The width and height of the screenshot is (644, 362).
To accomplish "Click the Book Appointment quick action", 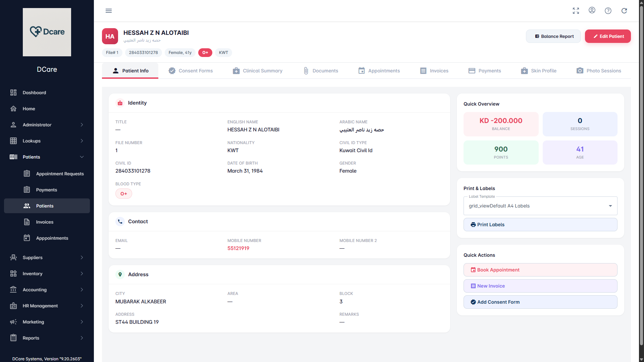I will [x=540, y=270].
